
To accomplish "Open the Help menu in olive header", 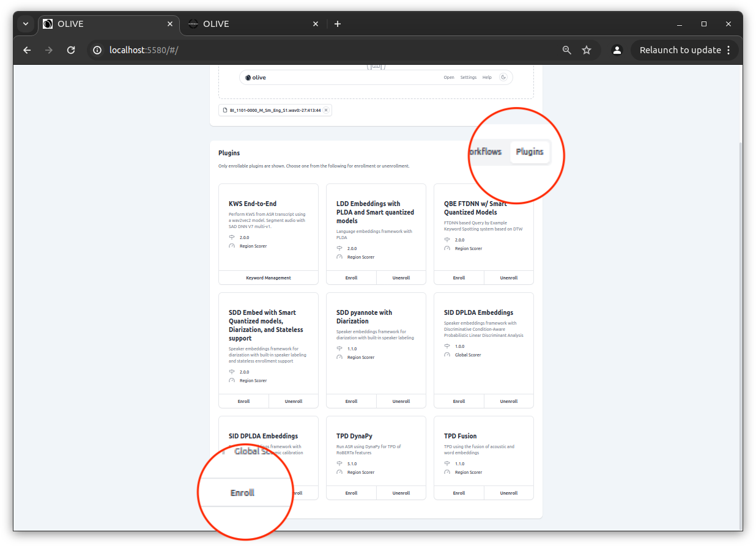I will point(487,78).
